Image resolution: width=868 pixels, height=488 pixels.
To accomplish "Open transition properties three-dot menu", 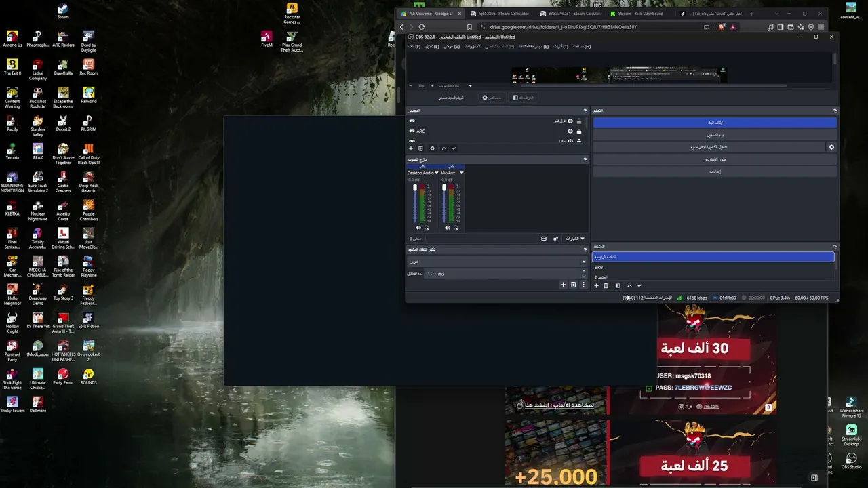I will [x=583, y=285].
